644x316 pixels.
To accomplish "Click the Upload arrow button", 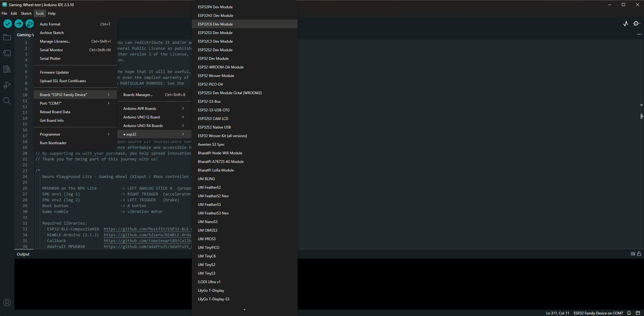I will pyautogui.click(x=19, y=24).
